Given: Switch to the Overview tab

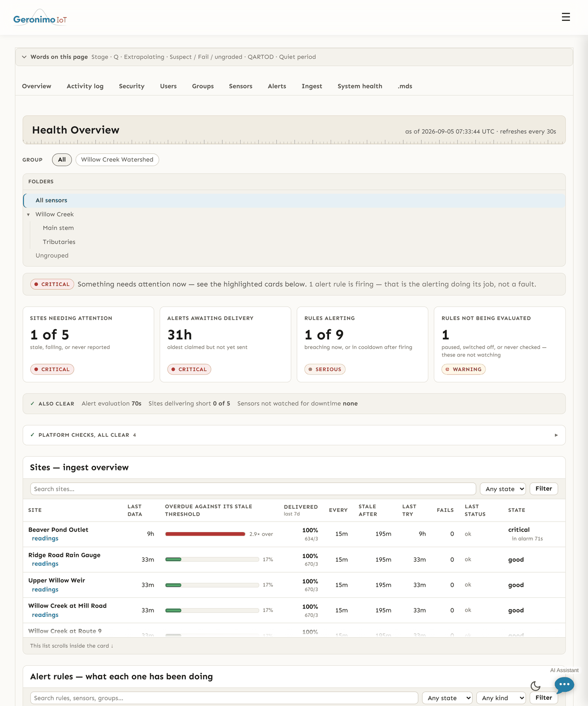Looking at the screenshot, I should [37, 86].
